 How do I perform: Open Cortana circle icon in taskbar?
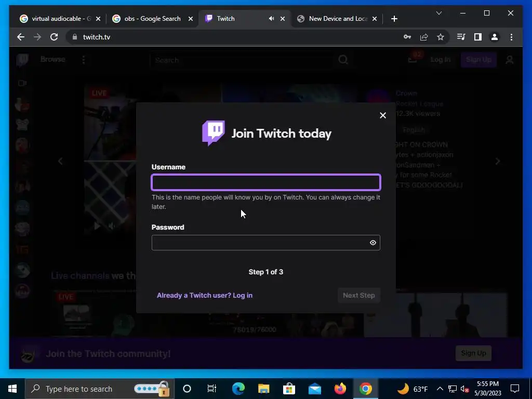click(187, 389)
